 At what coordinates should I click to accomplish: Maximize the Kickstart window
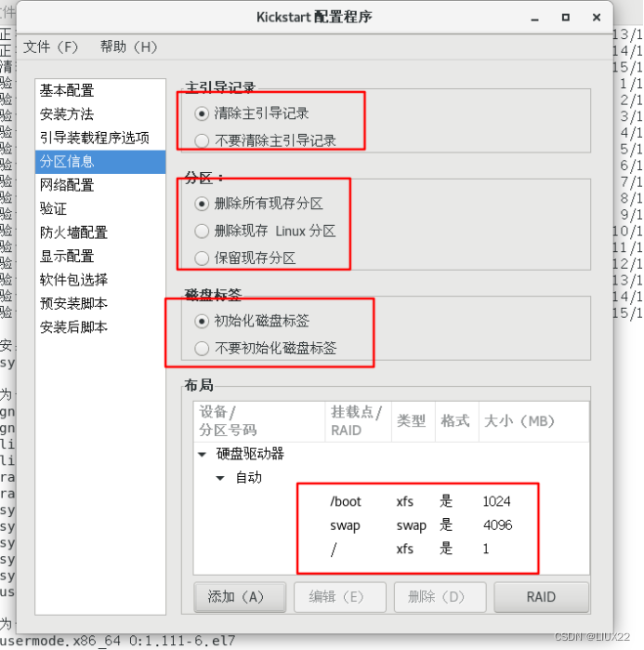(x=566, y=18)
